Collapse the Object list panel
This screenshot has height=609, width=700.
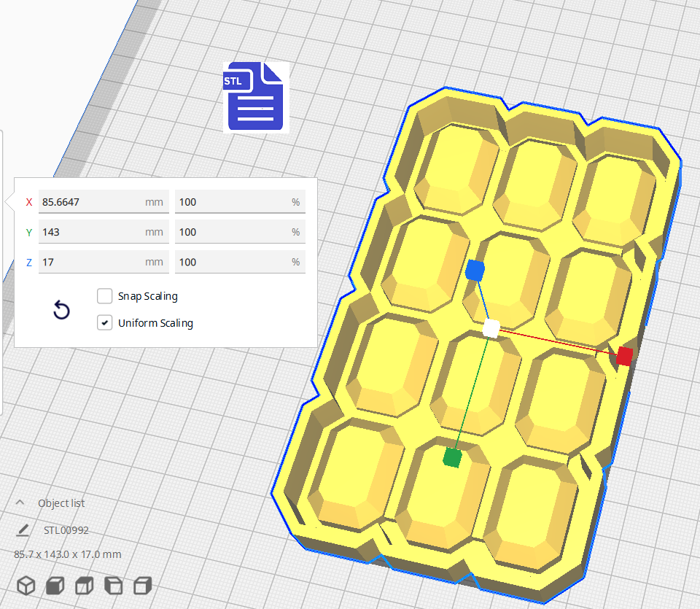click(20, 503)
